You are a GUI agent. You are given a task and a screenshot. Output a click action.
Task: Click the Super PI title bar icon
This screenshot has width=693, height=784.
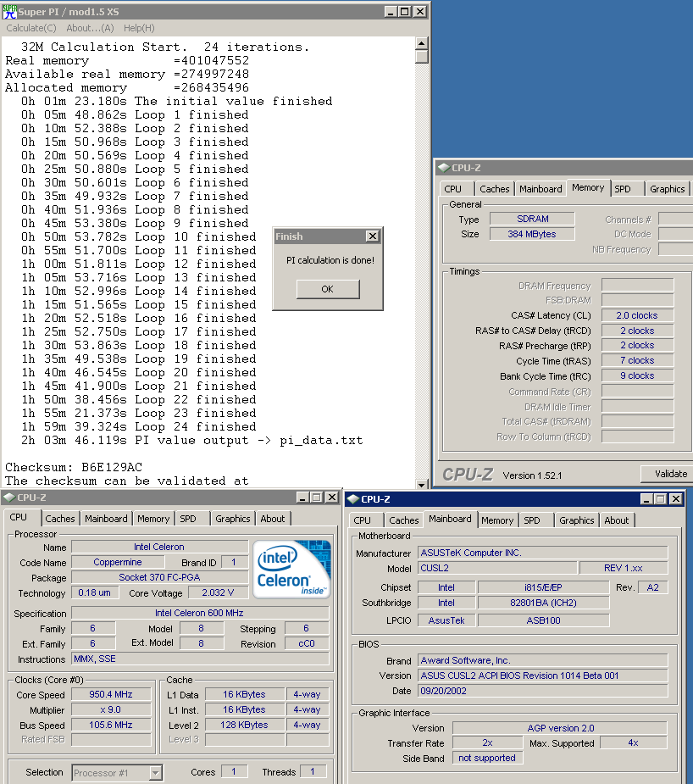[x=9, y=11]
